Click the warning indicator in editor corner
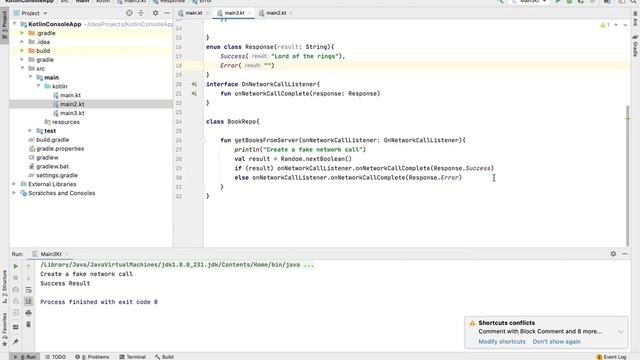 click(605, 25)
